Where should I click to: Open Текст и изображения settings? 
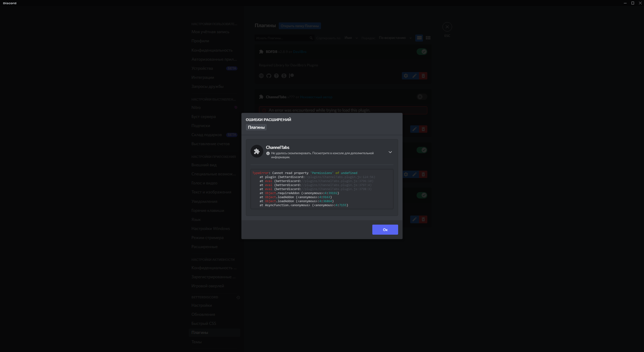[x=214, y=192]
